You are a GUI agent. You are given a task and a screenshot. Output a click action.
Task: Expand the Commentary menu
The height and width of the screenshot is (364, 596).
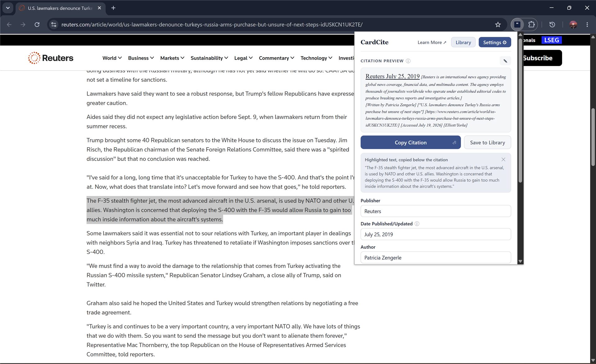[276, 58]
